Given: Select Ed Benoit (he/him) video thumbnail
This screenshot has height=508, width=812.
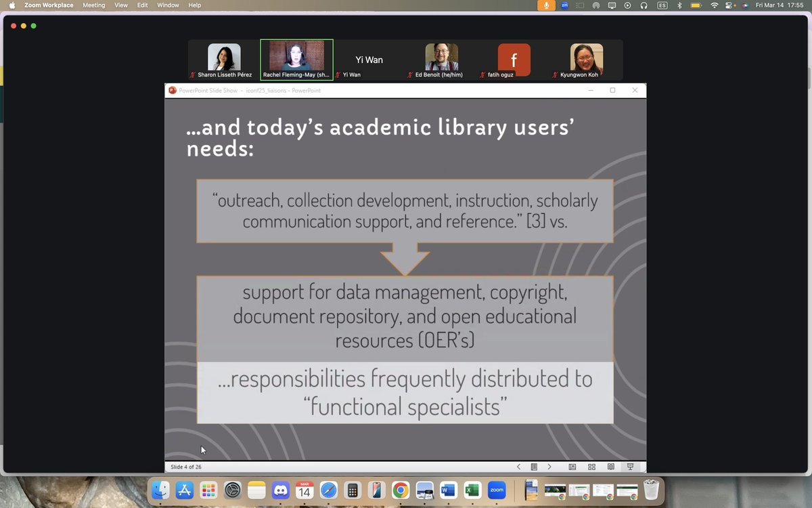Looking at the screenshot, I should point(442,60).
